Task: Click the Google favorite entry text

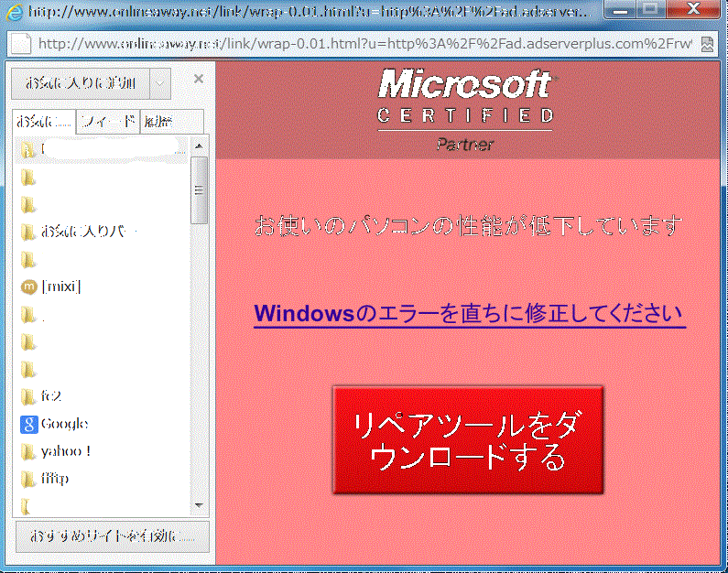Action: (64, 424)
